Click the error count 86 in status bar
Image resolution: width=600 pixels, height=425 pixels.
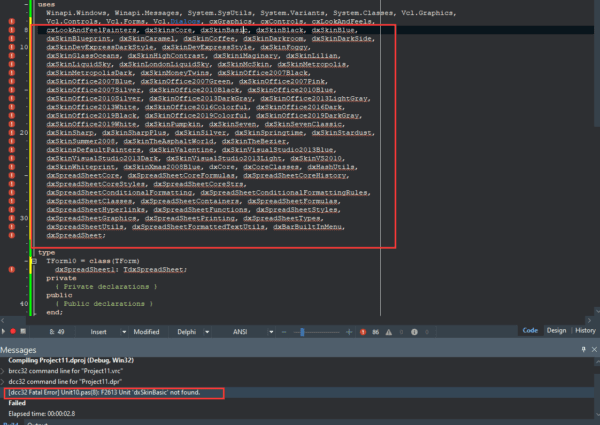click(375, 332)
